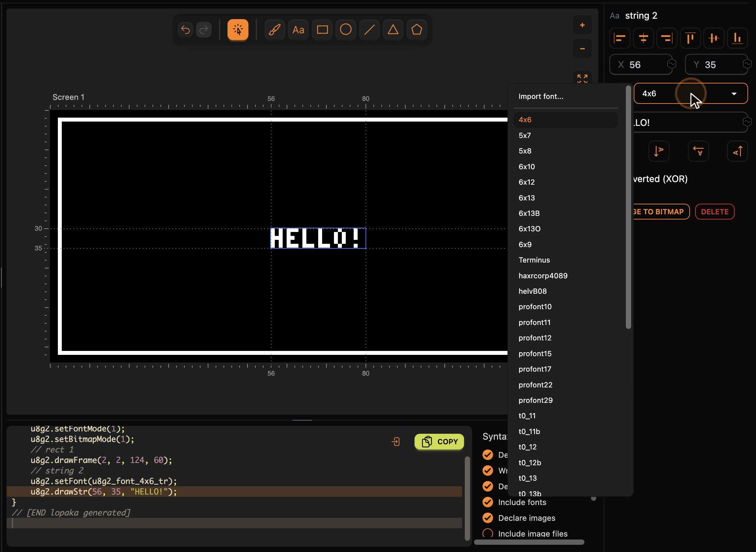Click the redo arrow icon
Screen dimensions: 756x552
pyautogui.click(x=204, y=30)
